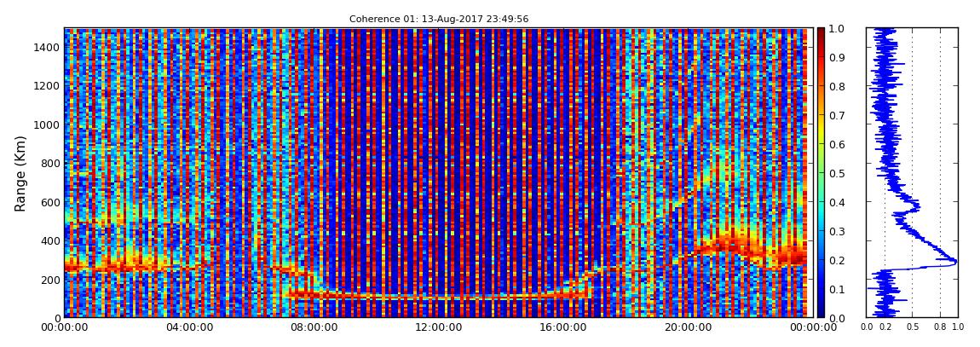This screenshot has width=980, height=347.
Task: Click the 1200 tick on the range axis
Action: pos(46,85)
